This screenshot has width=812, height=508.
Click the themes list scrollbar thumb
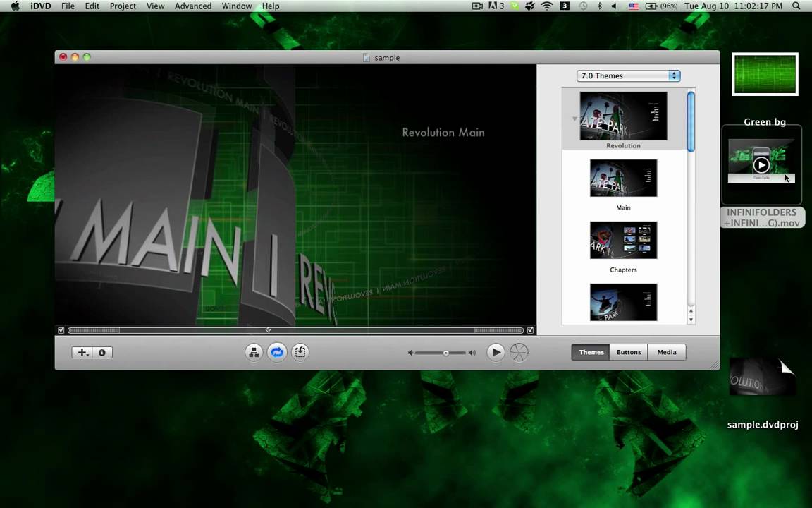tap(691, 121)
